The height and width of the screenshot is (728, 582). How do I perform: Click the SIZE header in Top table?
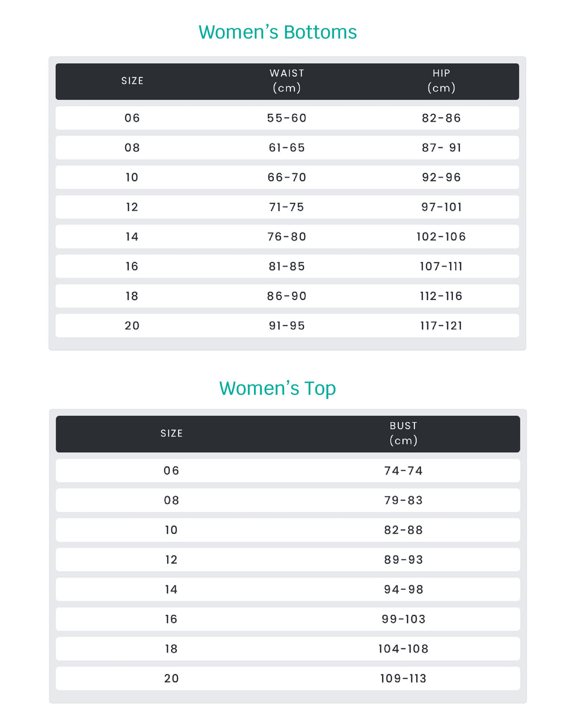point(172,434)
